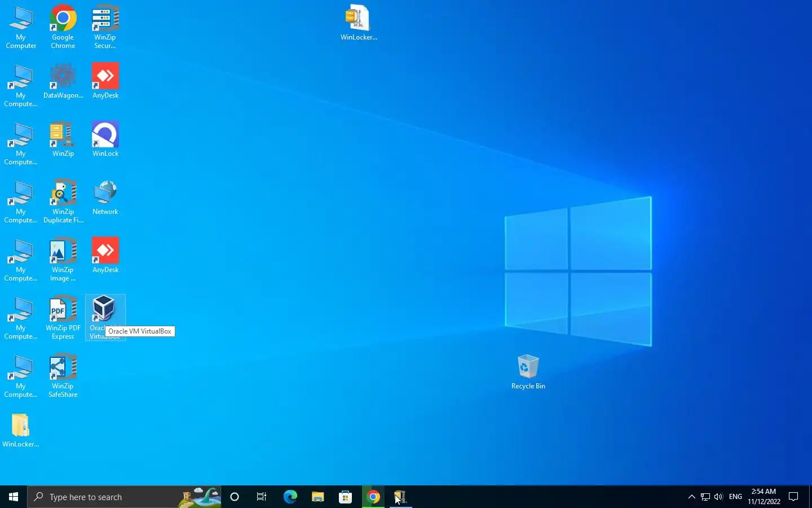
Task: Select the WinLocker... folder icon on desktop
Action: click(x=21, y=430)
